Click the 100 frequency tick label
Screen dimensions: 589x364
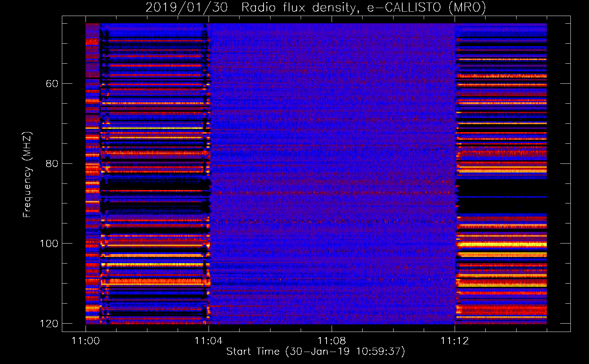(49, 244)
